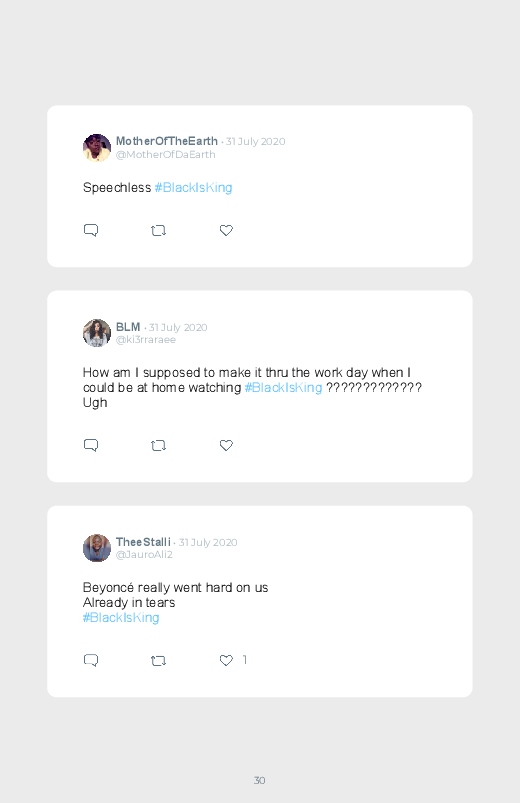This screenshot has width=520, height=803.
Task: Open the BLM display name
Action: 128,327
